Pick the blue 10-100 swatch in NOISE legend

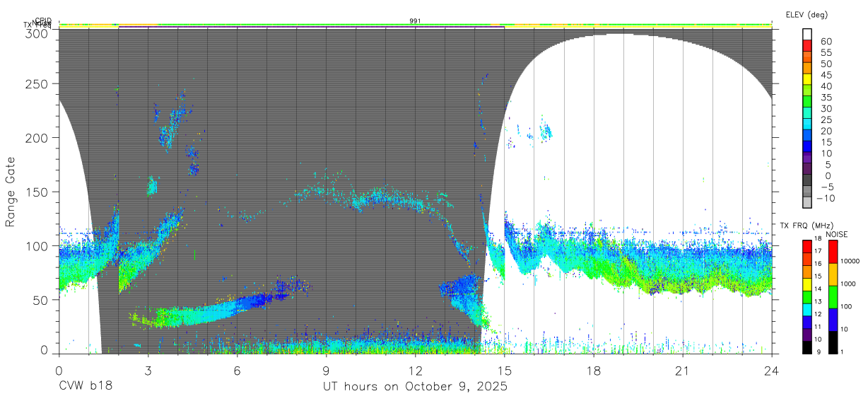(x=832, y=320)
